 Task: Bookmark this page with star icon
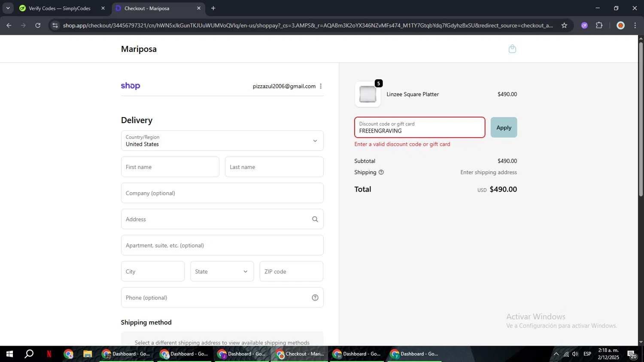coord(564,25)
